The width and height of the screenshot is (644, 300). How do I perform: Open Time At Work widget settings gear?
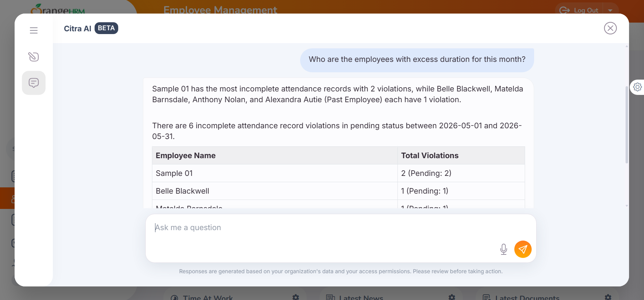[296, 297]
